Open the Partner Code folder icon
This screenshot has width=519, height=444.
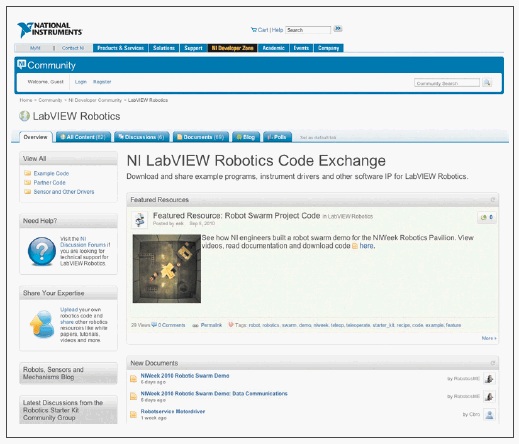click(x=28, y=183)
